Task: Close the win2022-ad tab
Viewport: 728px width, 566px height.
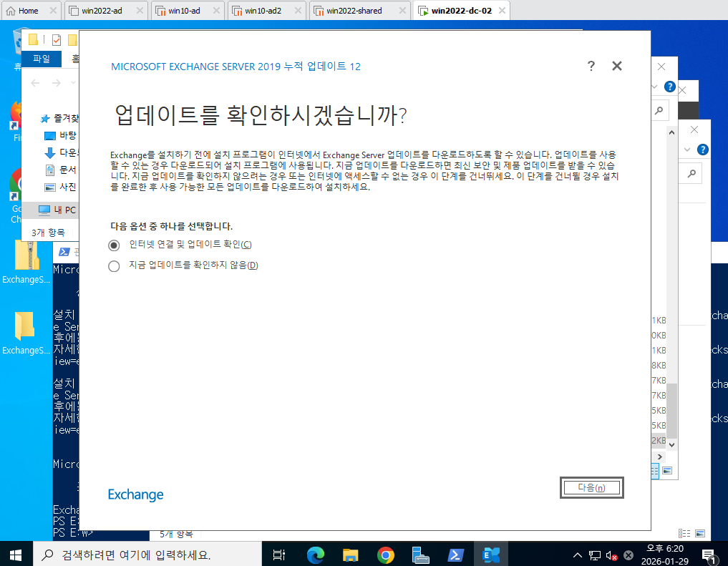Action: coord(140,10)
